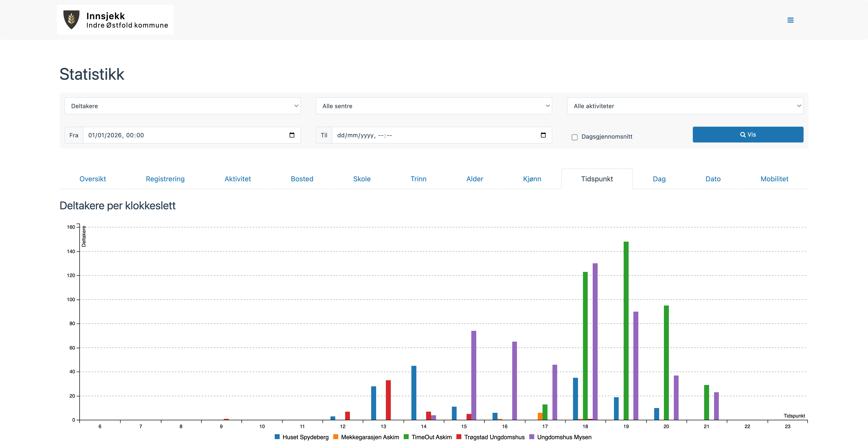868x448 pixels.
Task: Click the Vis search button
Action: click(748, 135)
